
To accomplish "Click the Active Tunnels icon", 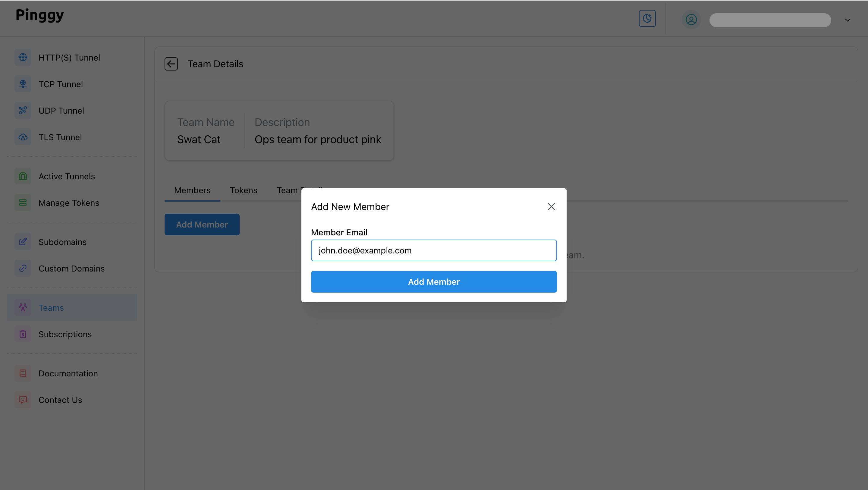I will click(23, 176).
